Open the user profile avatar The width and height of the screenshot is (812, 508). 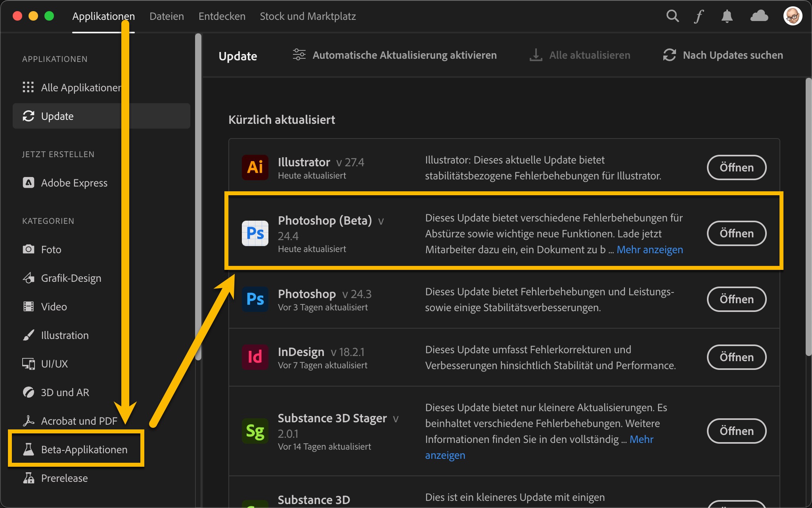[793, 16]
